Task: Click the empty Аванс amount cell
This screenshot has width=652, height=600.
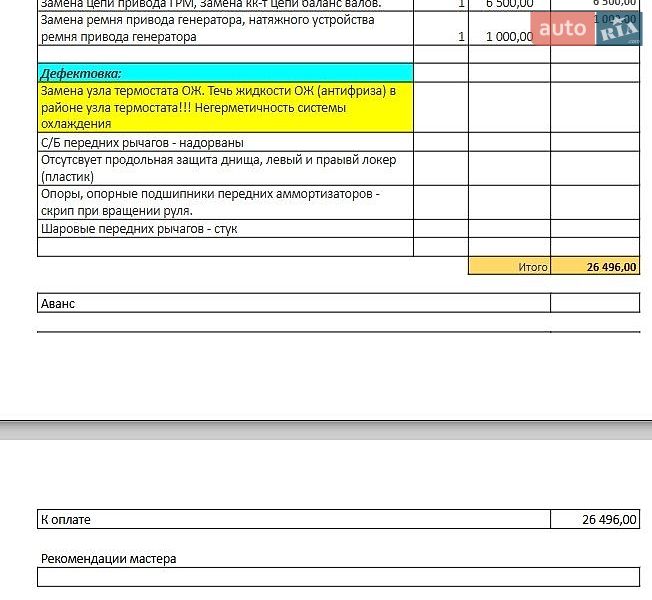Action: pyautogui.click(x=595, y=303)
